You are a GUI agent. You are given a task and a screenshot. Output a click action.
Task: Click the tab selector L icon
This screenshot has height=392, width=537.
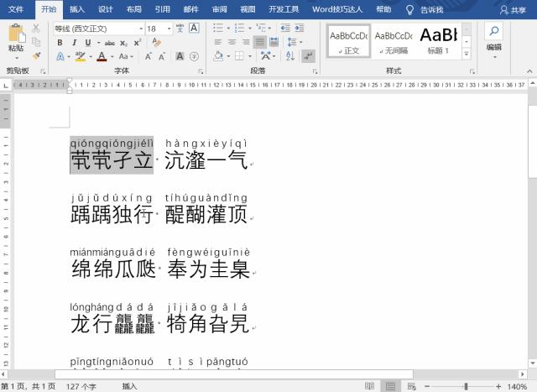click(x=6, y=86)
